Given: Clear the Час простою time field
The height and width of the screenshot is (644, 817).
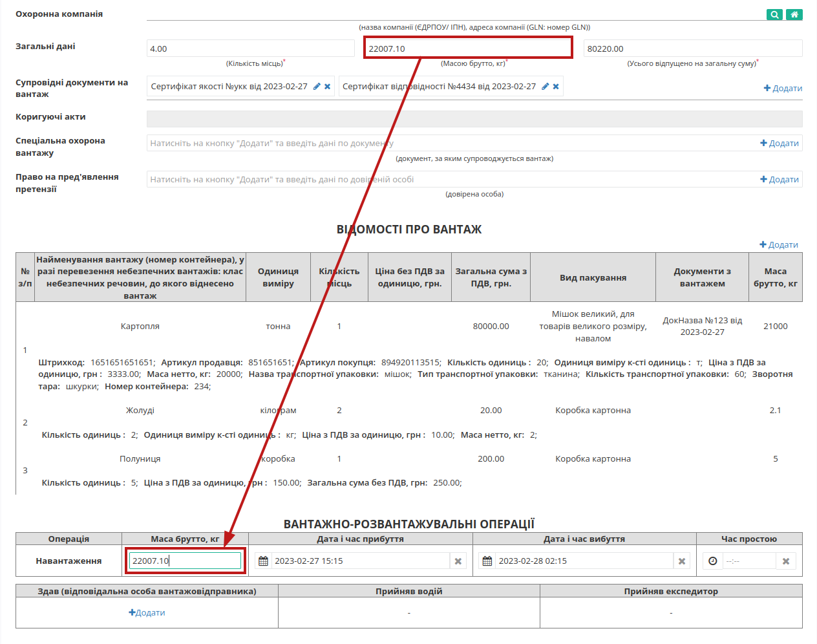Looking at the screenshot, I should [786, 561].
